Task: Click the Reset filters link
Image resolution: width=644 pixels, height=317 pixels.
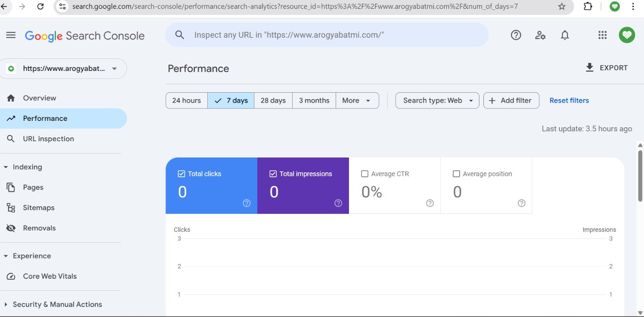Action: (x=569, y=100)
